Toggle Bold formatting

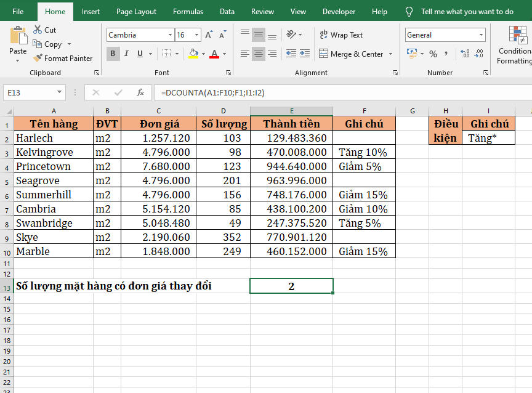tap(113, 54)
